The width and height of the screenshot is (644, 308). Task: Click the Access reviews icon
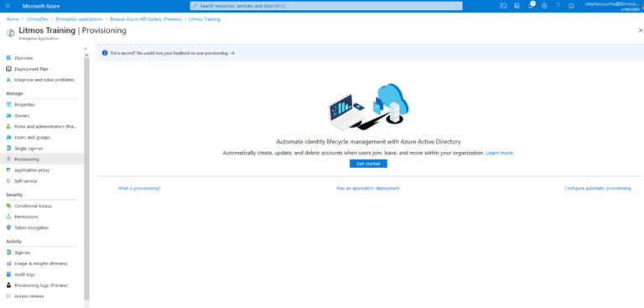(x=8, y=296)
